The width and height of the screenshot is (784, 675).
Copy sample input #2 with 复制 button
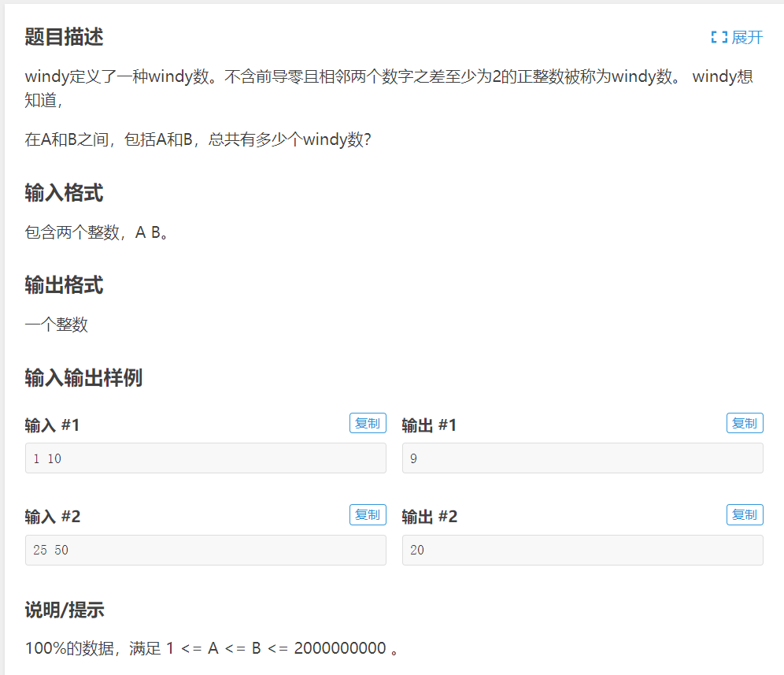coord(368,515)
